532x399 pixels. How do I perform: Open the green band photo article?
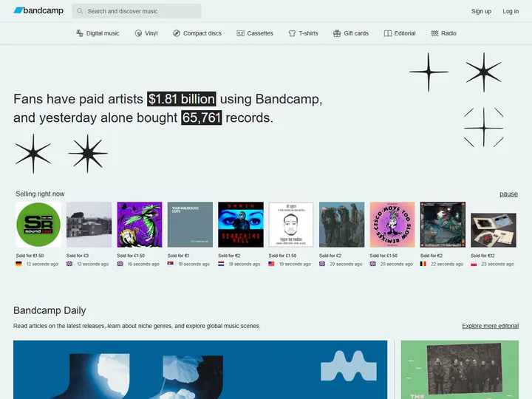click(460, 370)
